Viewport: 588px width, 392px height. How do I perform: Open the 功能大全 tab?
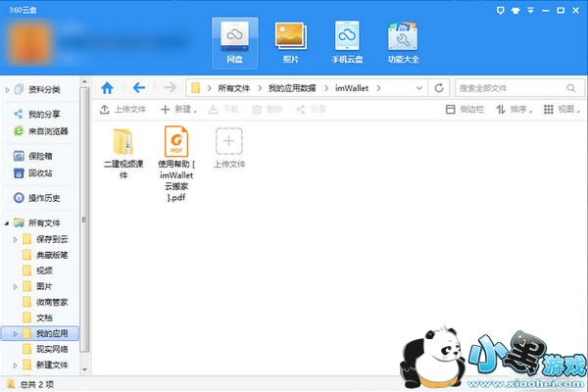[x=403, y=43]
